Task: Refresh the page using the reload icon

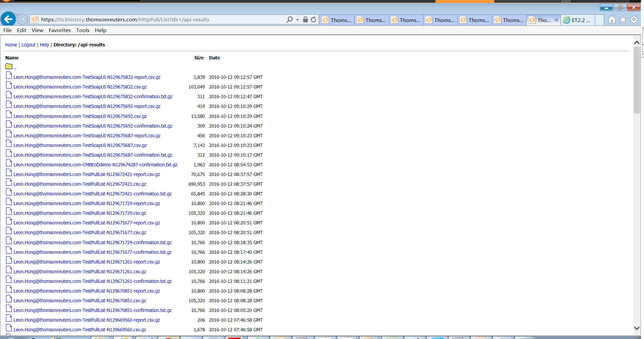Action: click(x=313, y=19)
